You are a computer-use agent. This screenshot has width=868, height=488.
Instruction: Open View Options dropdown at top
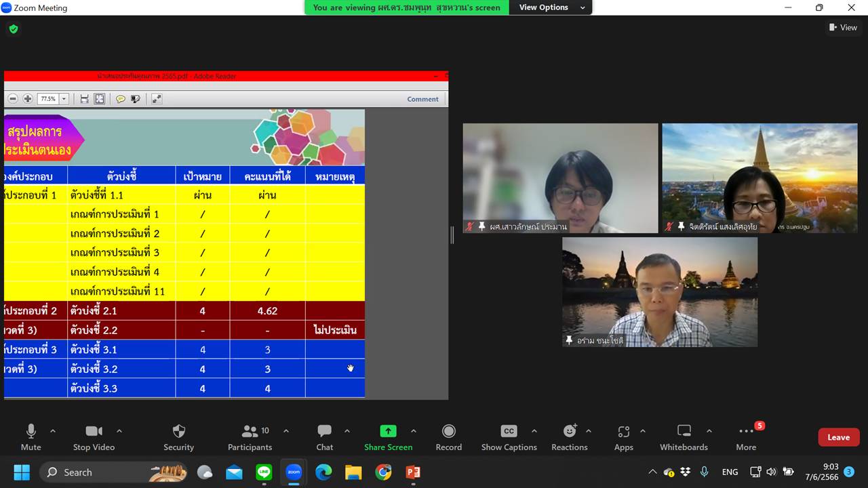point(552,7)
